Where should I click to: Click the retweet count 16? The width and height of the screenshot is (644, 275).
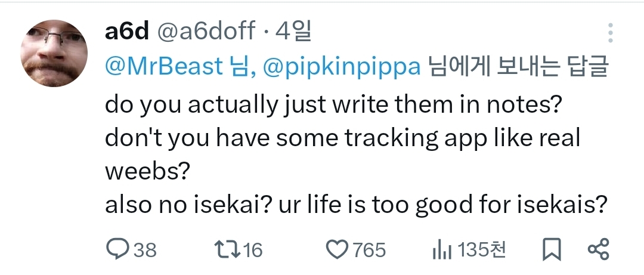click(x=253, y=249)
